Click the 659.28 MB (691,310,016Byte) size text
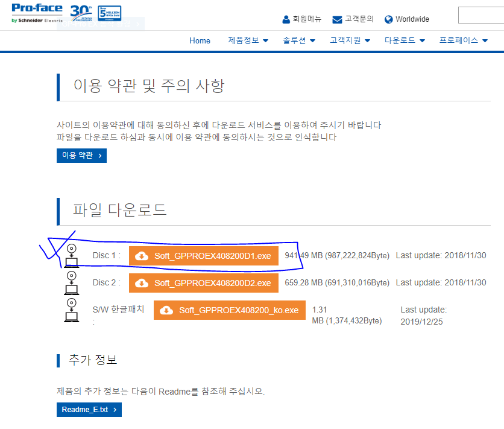Viewport: 504px width, 429px height. point(337,282)
